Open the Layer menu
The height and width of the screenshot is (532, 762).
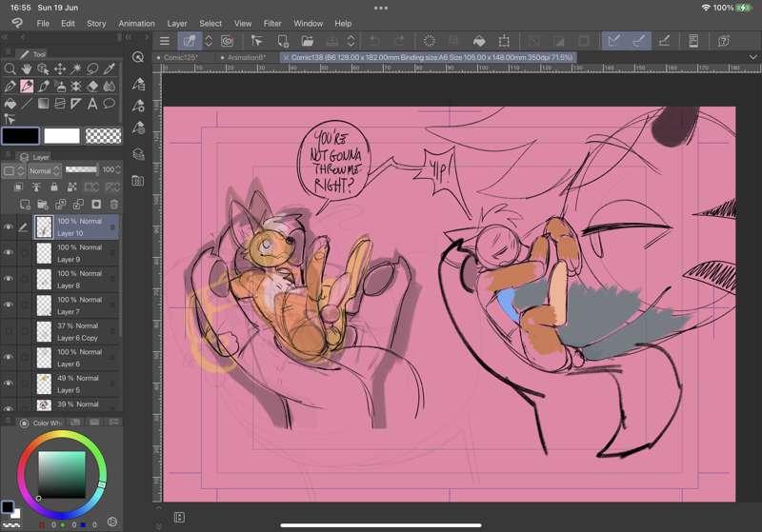click(x=177, y=23)
